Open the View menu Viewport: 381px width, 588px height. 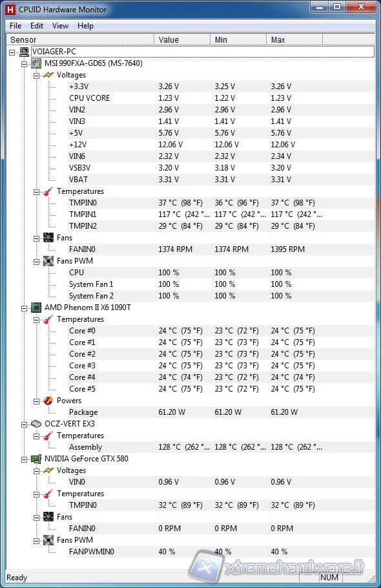(60, 26)
